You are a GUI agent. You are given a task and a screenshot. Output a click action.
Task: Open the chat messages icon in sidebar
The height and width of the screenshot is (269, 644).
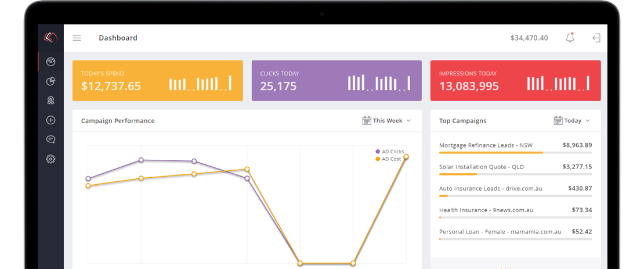point(51,139)
